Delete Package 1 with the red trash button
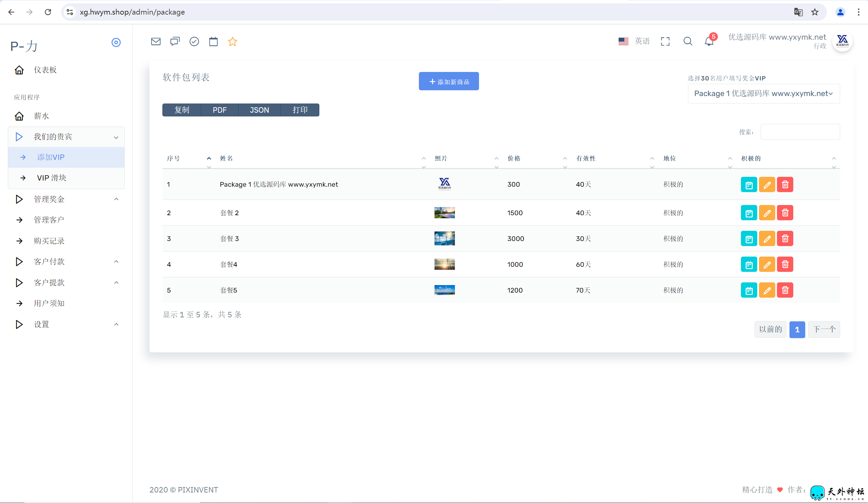This screenshot has height=503, width=868. pyautogui.click(x=785, y=185)
